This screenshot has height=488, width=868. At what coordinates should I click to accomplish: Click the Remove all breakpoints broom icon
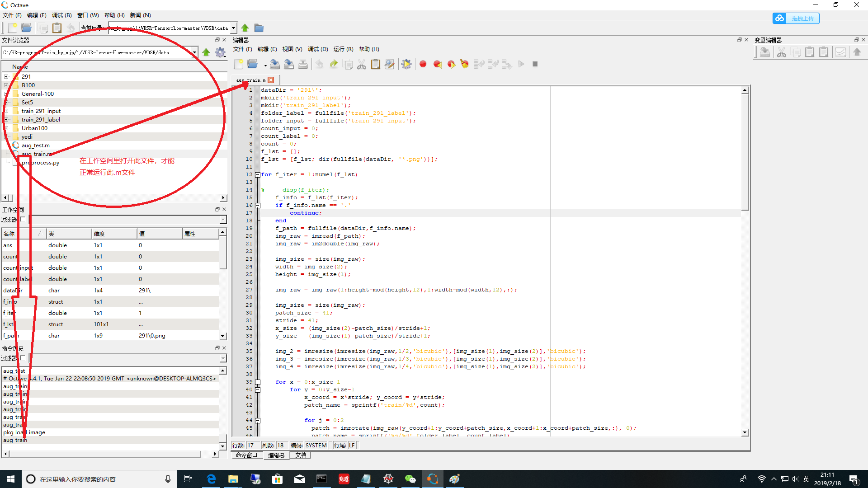coord(464,64)
